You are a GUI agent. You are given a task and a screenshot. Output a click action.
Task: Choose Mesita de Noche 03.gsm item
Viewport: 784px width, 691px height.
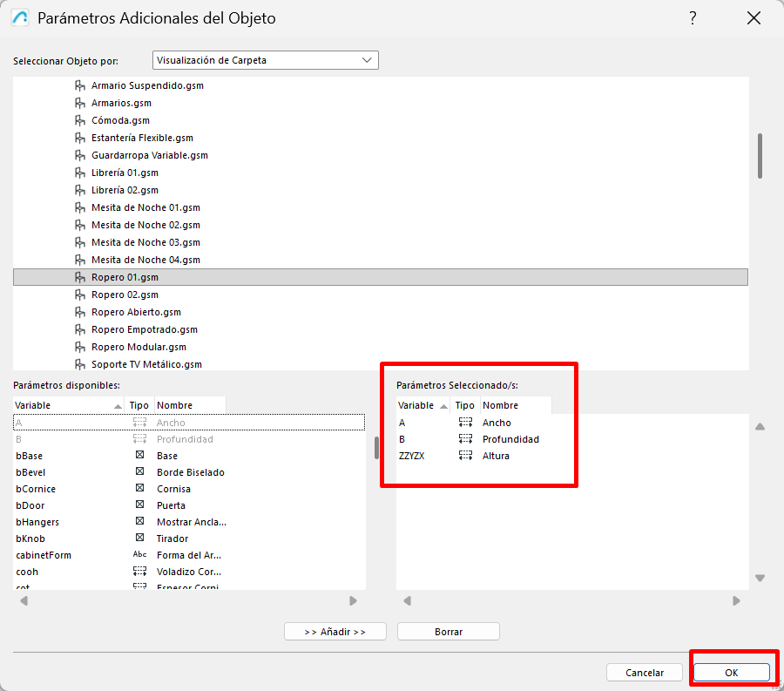tap(145, 242)
